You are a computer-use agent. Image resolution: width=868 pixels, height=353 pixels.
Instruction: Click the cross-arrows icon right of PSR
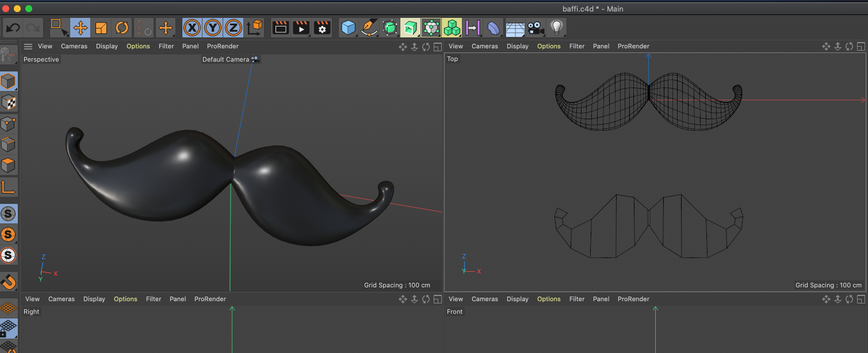[166, 28]
